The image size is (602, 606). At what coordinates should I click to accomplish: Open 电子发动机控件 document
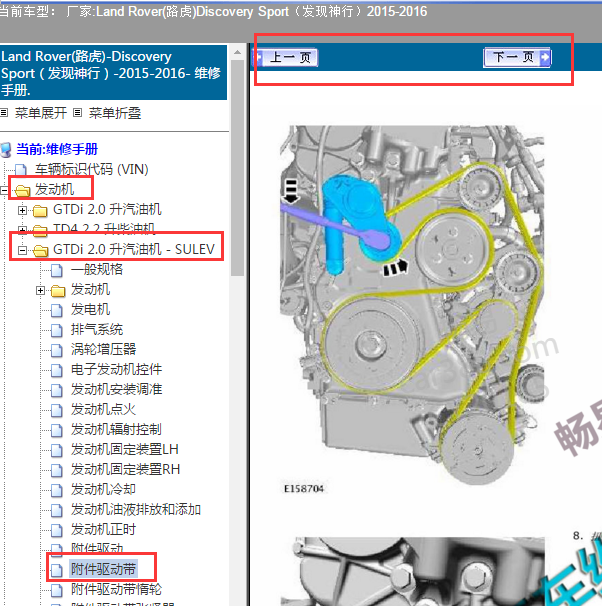pos(116,369)
